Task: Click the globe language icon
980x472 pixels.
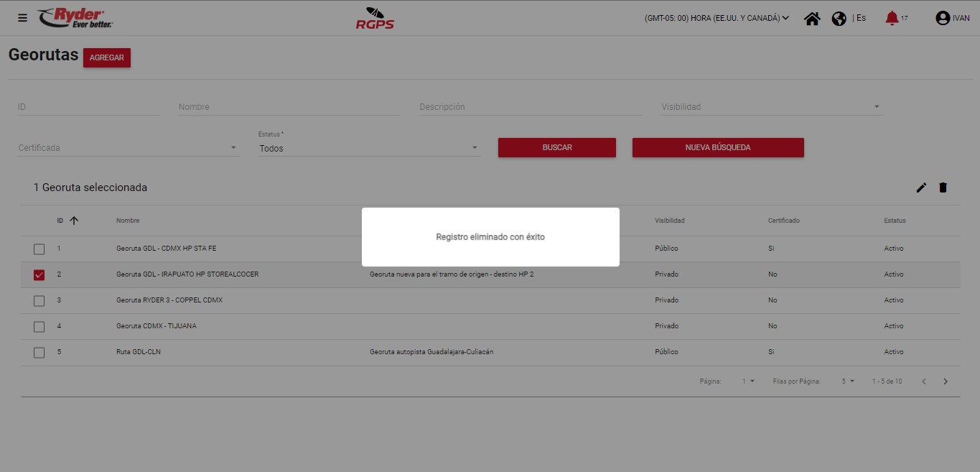Action: pyautogui.click(x=839, y=19)
